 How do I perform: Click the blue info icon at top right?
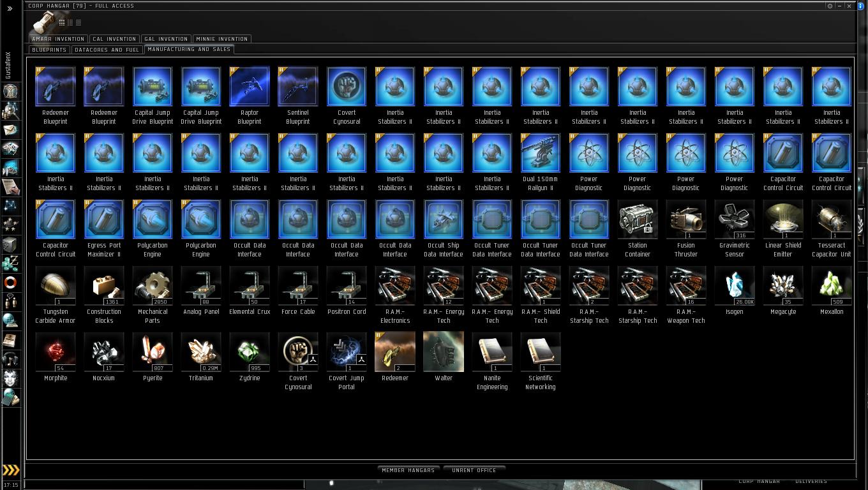pos(861,6)
